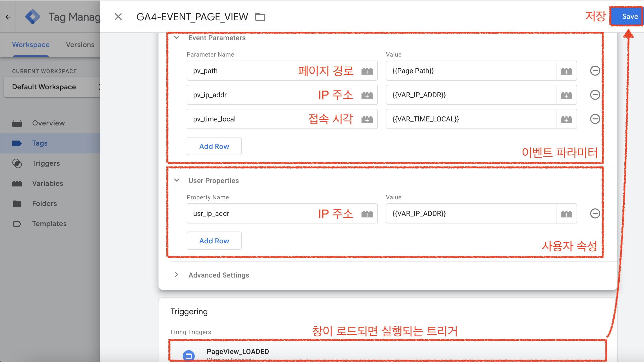
Task: Add Row under User Properties
Action: [214, 241]
